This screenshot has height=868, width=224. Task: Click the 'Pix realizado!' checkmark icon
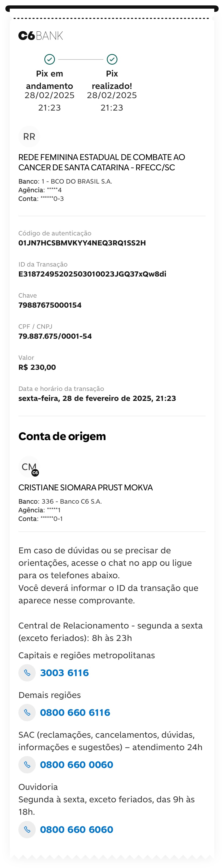click(x=112, y=59)
